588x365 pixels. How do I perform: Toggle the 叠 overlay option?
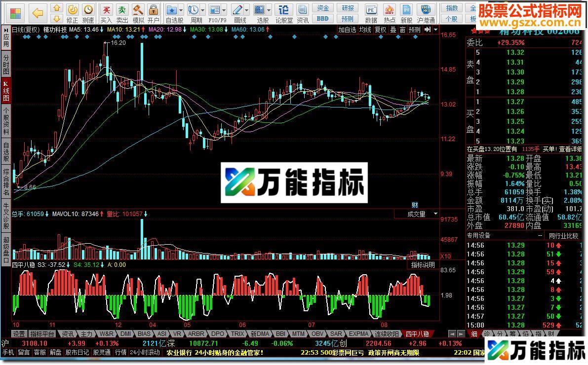click(393, 29)
